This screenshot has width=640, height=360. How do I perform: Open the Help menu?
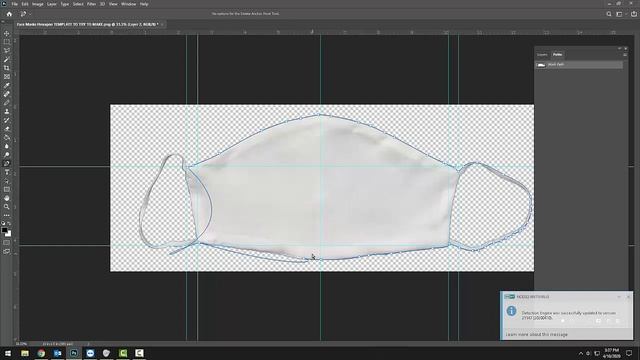[x=144, y=4]
